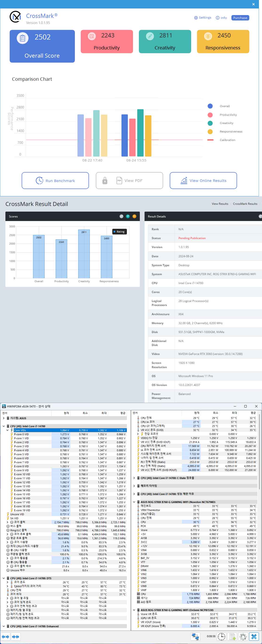Click the Productivity card icon
This screenshot has height=644, width=262.
[92, 36]
